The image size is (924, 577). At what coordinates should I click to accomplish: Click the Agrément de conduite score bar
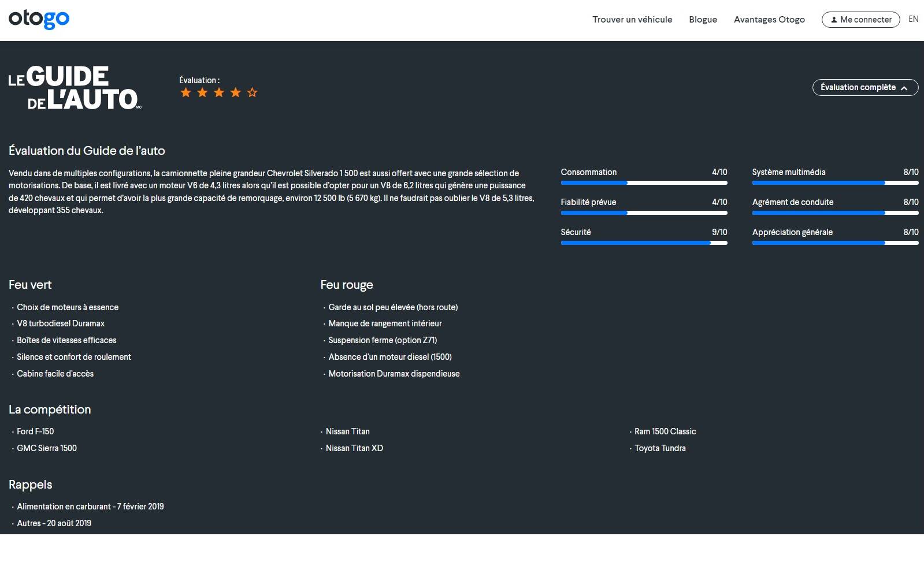click(x=835, y=213)
